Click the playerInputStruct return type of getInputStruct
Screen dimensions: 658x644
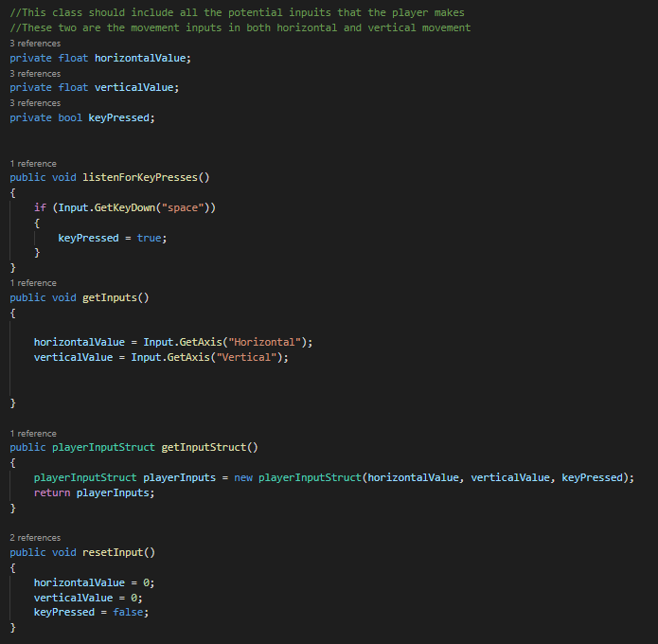(x=103, y=447)
